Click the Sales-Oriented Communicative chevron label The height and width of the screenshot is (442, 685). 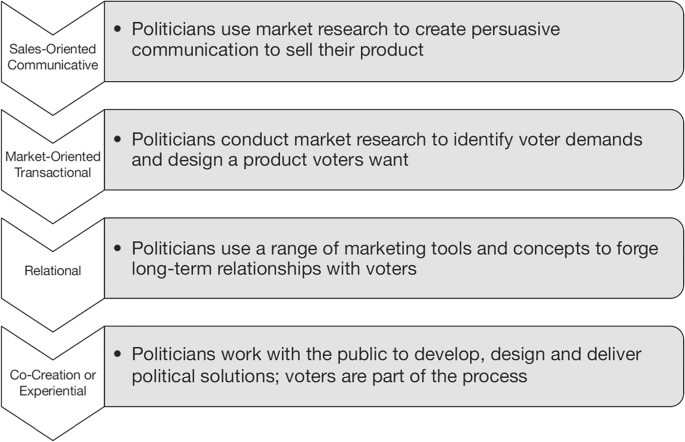tap(53, 57)
